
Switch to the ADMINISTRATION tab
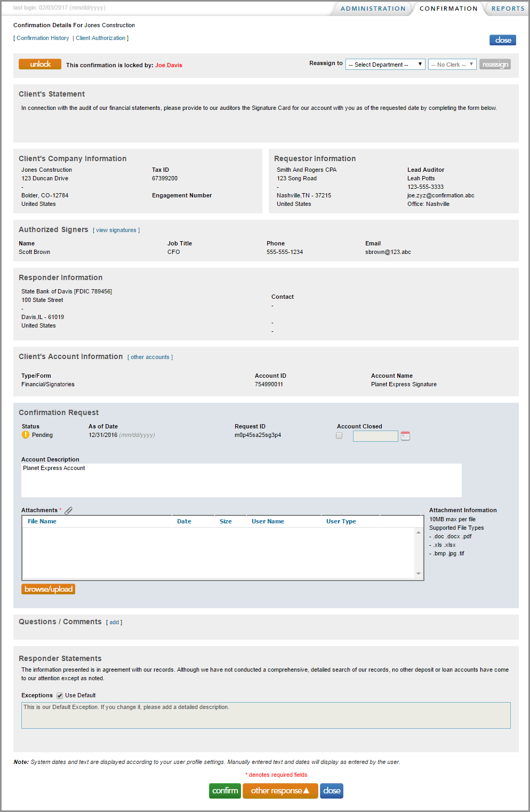pos(372,9)
